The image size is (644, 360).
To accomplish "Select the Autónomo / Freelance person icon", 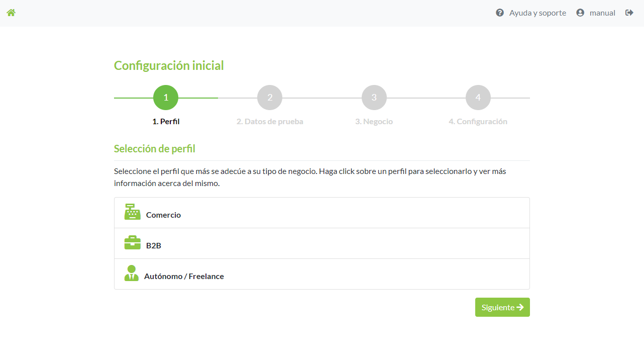I will pos(132,274).
